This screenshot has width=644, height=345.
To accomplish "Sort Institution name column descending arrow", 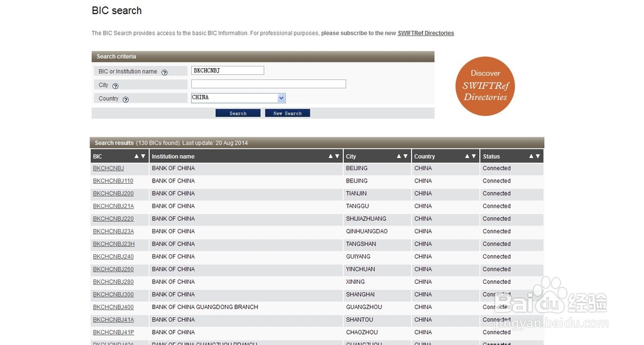I will pos(337,156).
